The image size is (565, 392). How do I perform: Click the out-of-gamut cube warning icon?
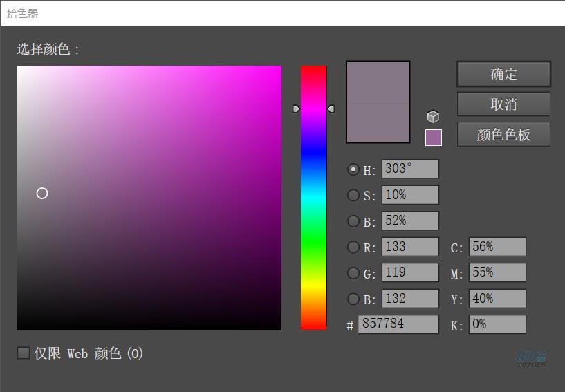coord(433,117)
